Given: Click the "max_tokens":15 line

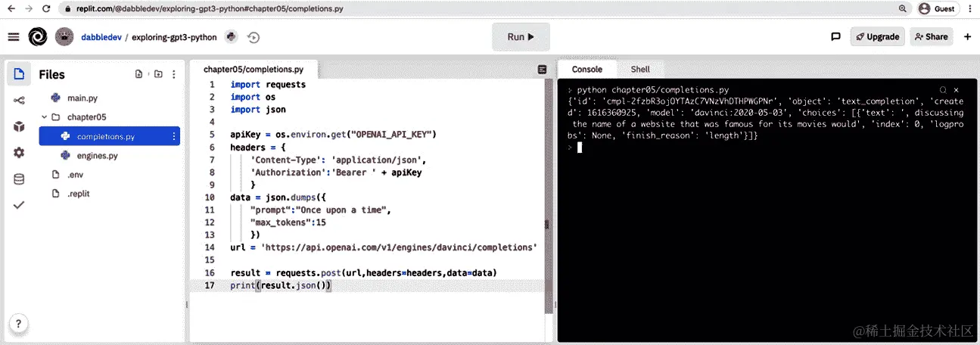Looking at the screenshot, I should [x=288, y=222].
